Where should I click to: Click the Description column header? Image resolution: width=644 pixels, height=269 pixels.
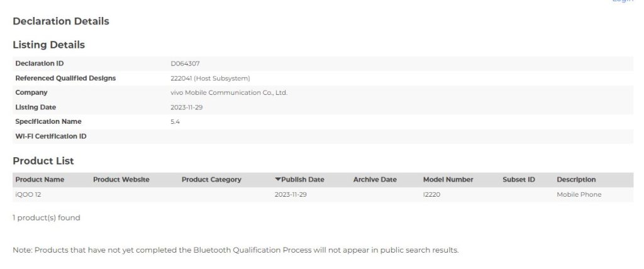point(576,180)
